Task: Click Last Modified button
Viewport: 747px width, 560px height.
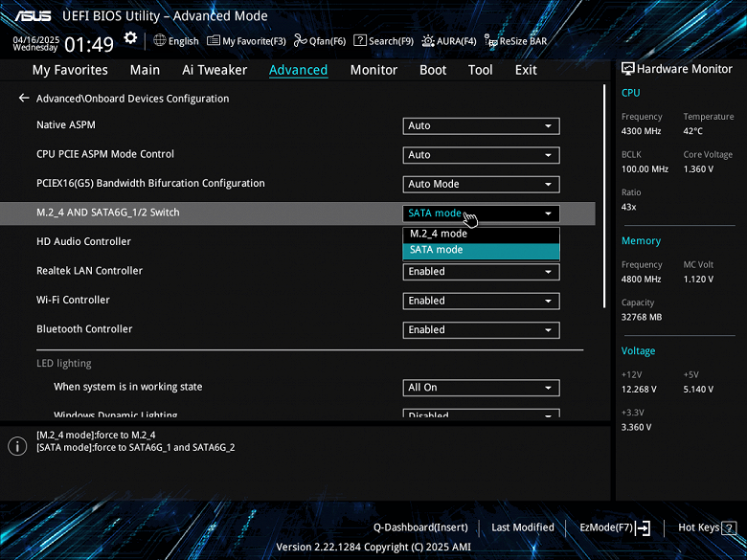Action: pos(523,527)
